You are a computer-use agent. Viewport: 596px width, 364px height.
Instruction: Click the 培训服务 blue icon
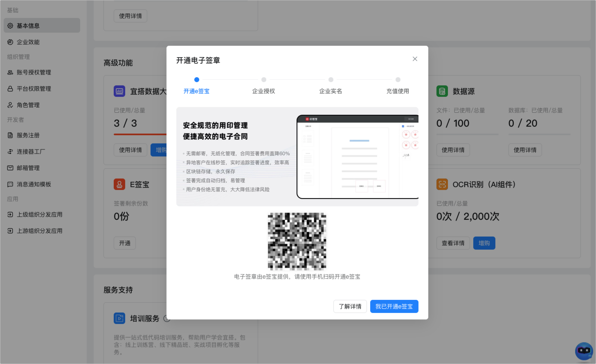[x=119, y=318]
